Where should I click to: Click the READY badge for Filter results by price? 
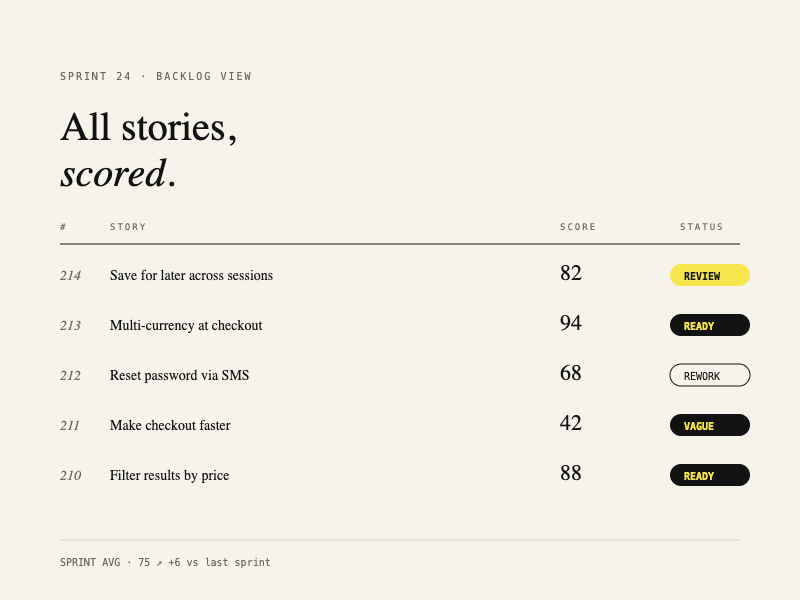[709, 475]
